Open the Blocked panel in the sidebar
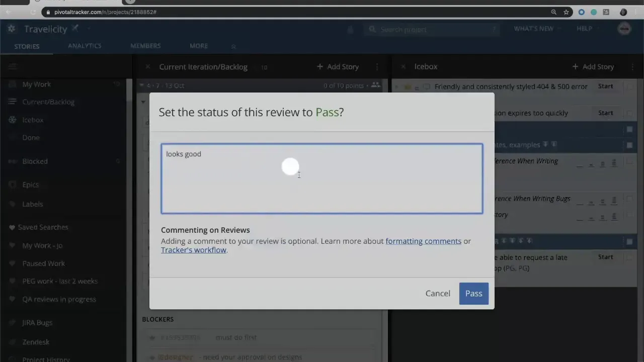644x362 pixels. tap(35, 161)
